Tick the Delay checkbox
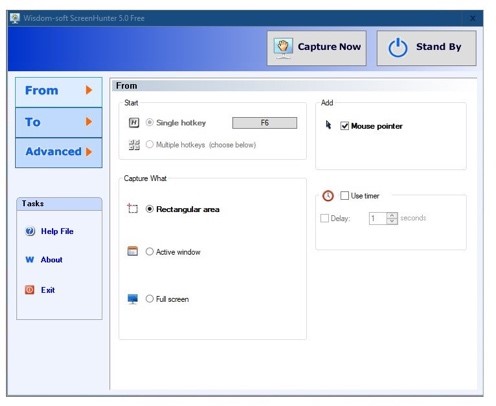The height and width of the screenshot is (406, 496). pos(324,218)
